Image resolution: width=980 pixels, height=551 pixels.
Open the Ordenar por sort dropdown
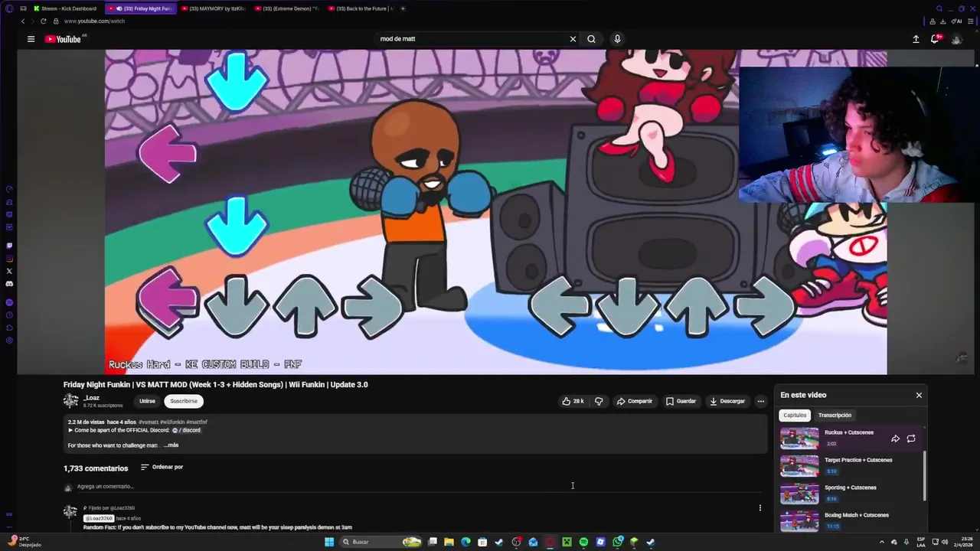click(162, 467)
